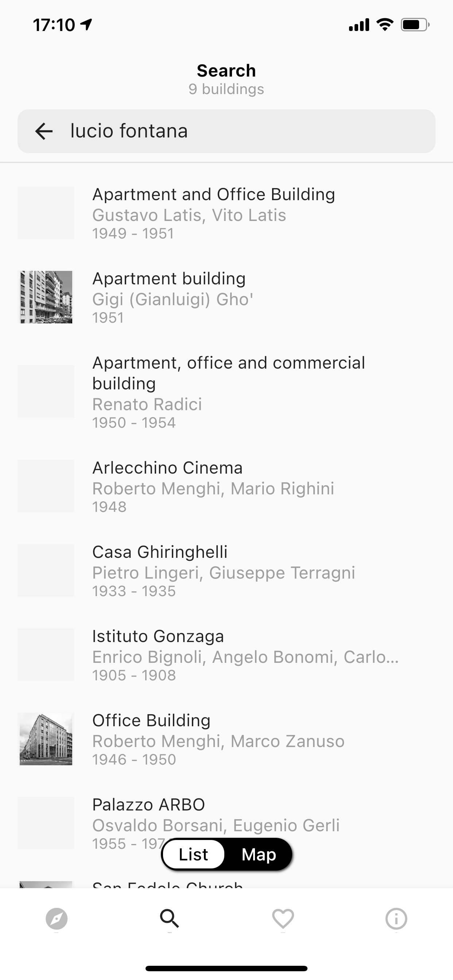Edit the 'lucio fontana' search field
This screenshot has height=980, width=453.
(x=226, y=131)
